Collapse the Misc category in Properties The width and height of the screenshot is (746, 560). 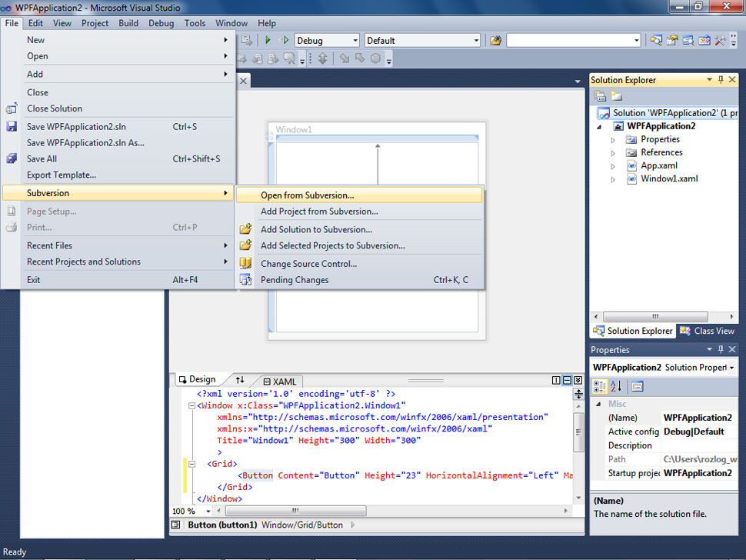(x=598, y=404)
